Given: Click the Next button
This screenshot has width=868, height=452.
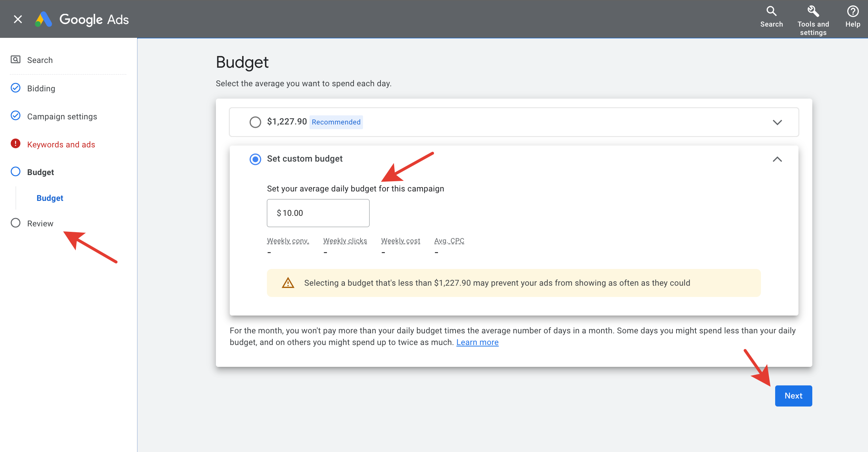Looking at the screenshot, I should coord(793,396).
